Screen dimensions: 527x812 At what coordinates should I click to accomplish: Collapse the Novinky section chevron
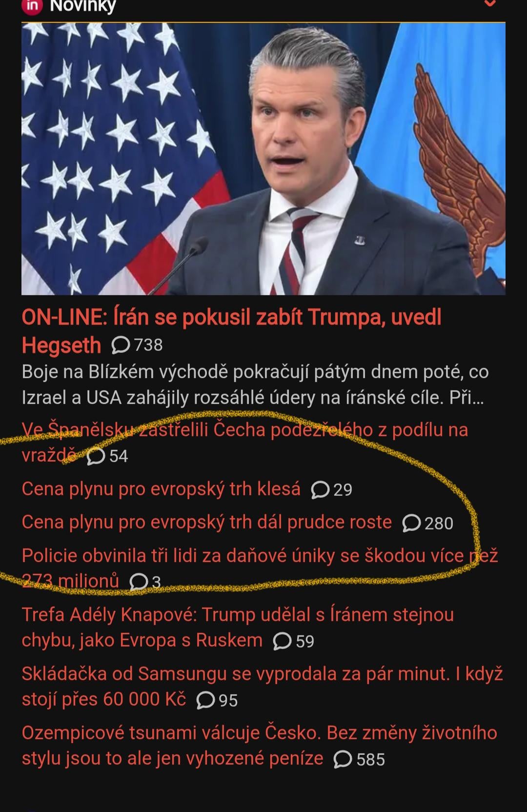tap(489, 3)
